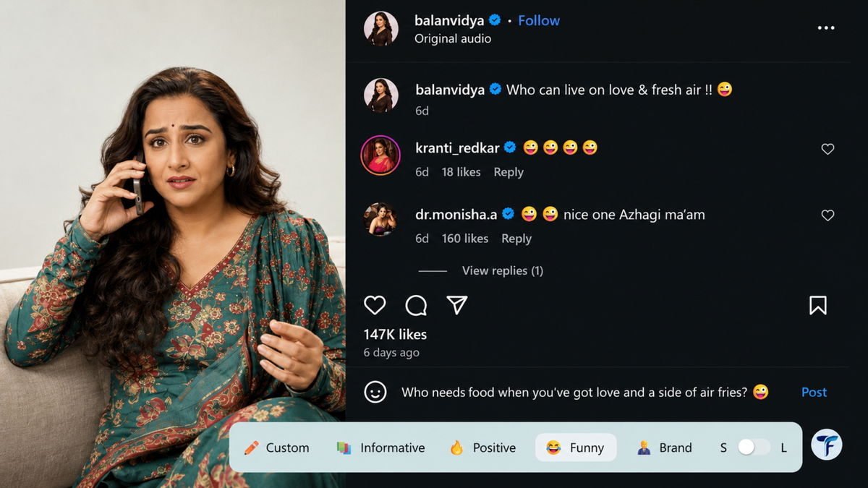The height and width of the screenshot is (488, 868).
Task: Choose the Positive tone option
Action: pos(482,448)
